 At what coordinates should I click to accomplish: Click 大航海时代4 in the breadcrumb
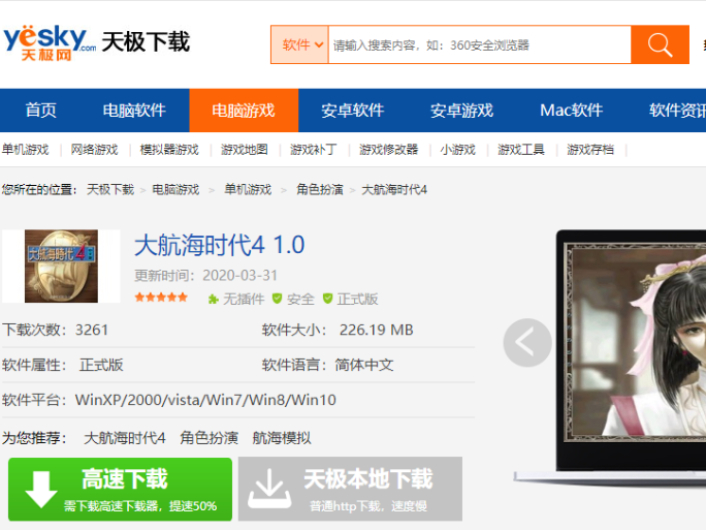[394, 190]
